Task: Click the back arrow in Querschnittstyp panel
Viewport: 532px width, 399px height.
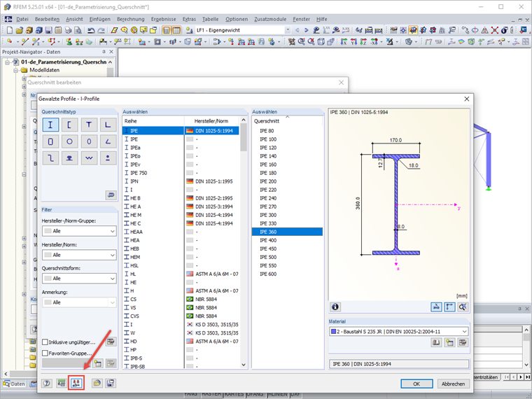Action: [111, 195]
